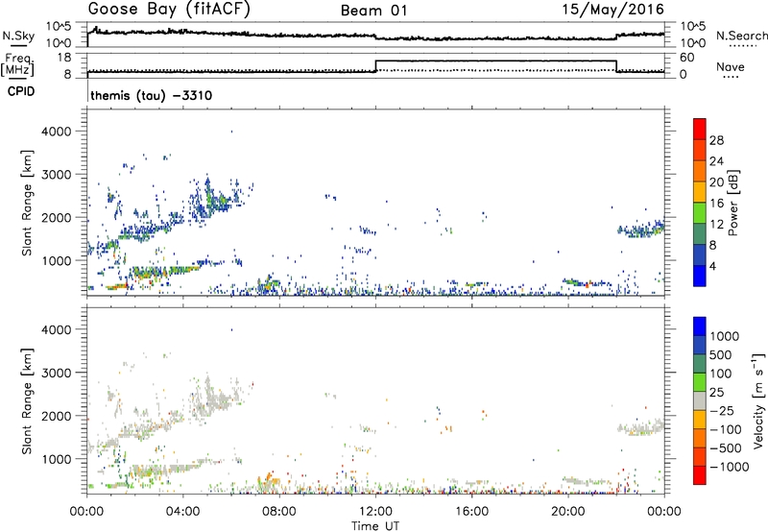Click the "4" label on Power color bar
Viewport: 768px width, 532px height.
point(713,266)
